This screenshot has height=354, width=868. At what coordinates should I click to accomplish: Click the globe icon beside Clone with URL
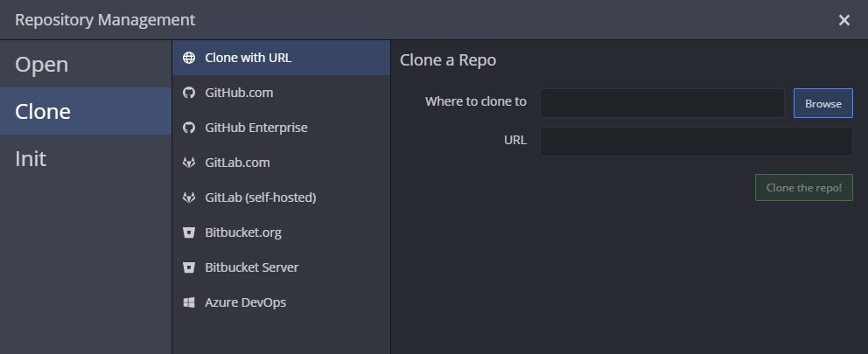pos(189,58)
